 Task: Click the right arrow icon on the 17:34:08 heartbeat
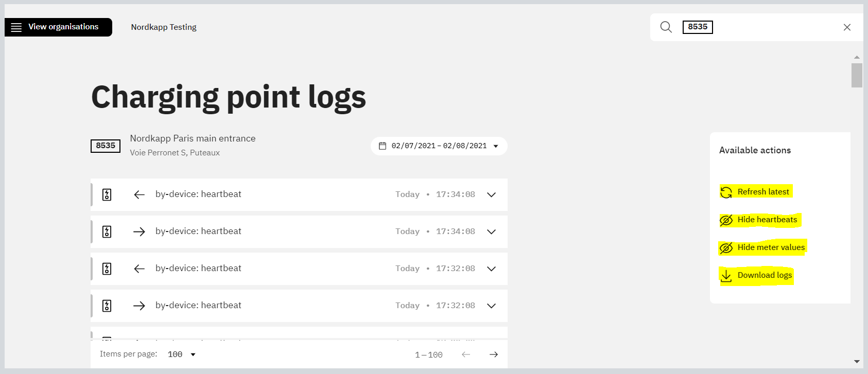pos(139,231)
